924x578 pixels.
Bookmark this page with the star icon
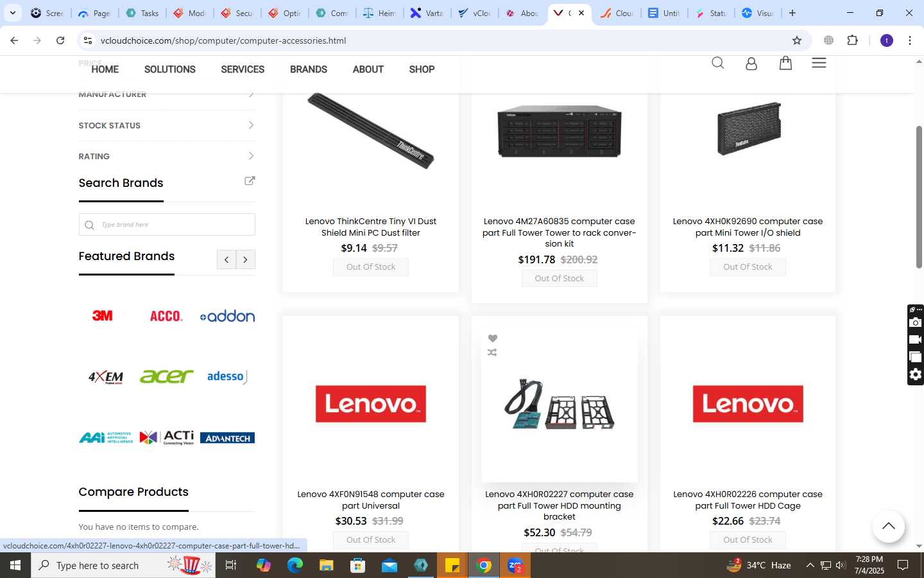point(797,40)
